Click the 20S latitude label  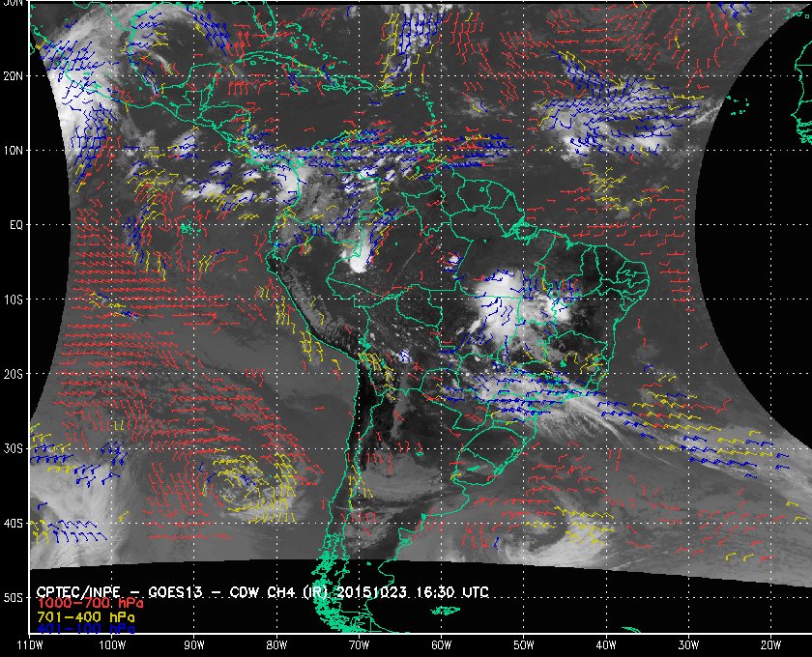[x=13, y=374]
